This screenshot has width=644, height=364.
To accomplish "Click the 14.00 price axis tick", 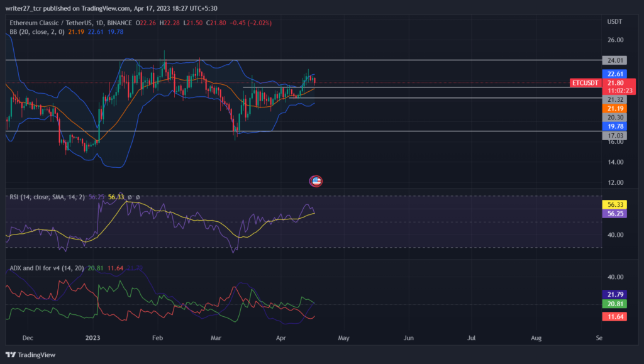I will click(615, 162).
